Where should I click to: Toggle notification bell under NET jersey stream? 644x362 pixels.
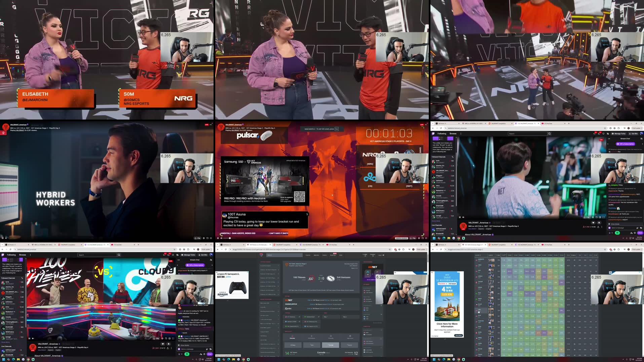(599, 223)
